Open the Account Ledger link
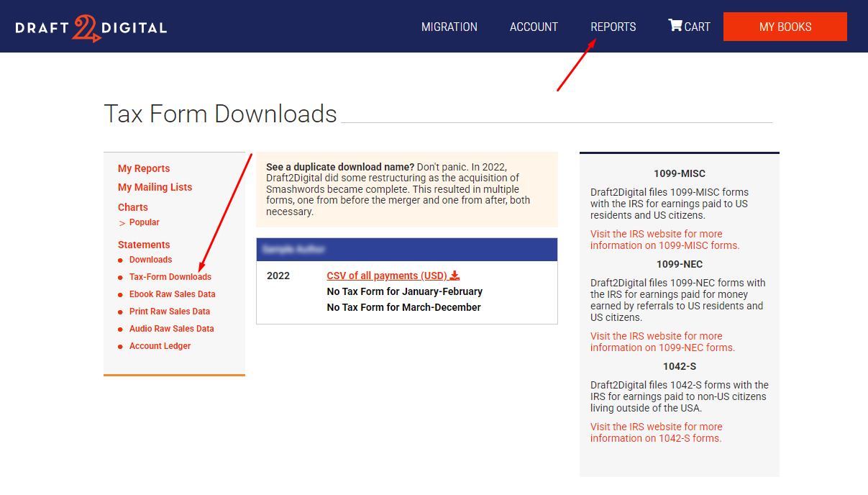This screenshot has width=868, height=495. (160, 346)
